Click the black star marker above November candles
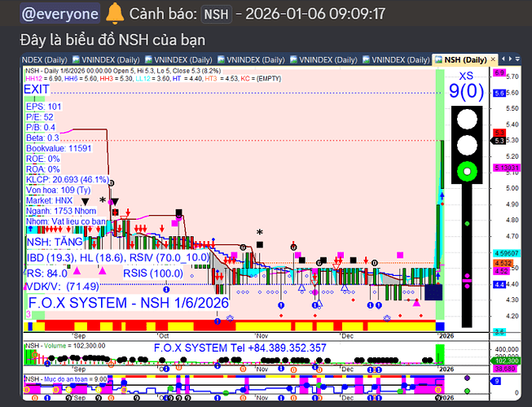The image size is (532, 407). [x=260, y=233]
